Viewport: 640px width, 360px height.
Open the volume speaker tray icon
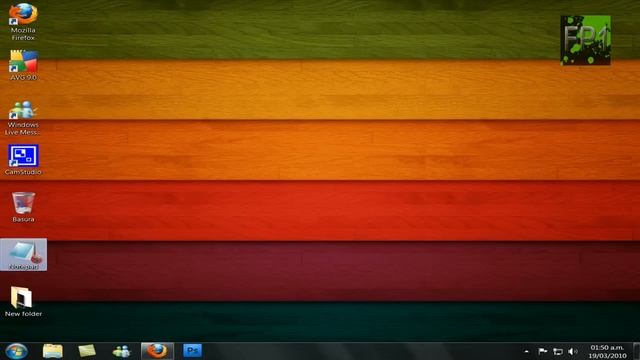573,351
